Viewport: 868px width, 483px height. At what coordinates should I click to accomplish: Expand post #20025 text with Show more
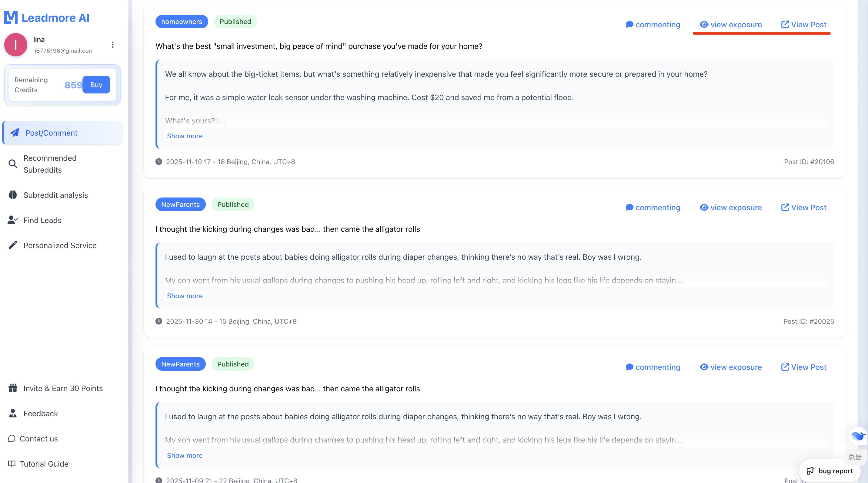[x=185, y=296]
